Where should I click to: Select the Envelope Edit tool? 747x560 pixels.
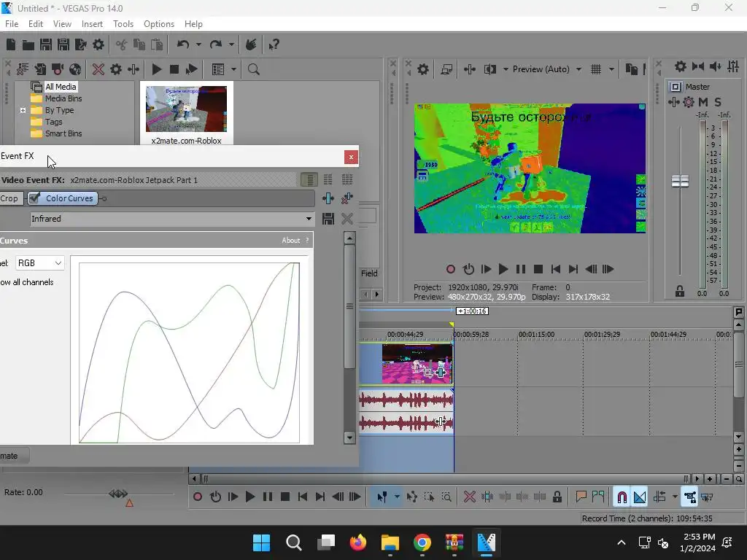[412, 497]
